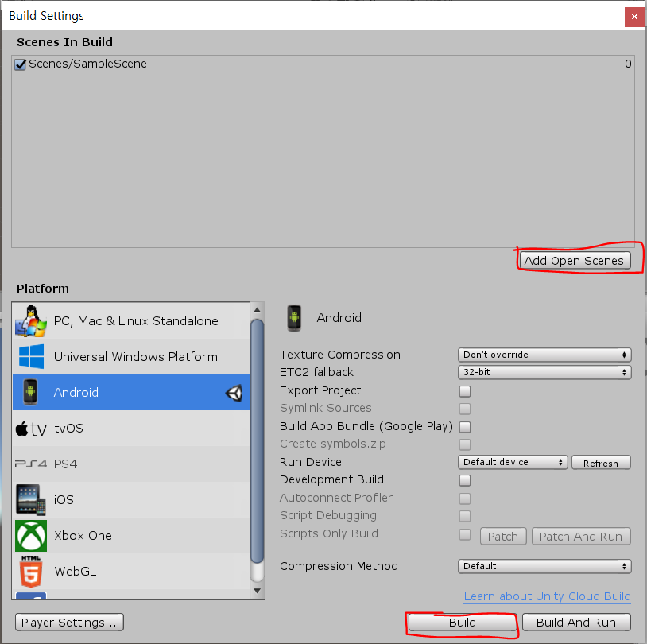This screenshot has height=644, width=647.
Task: Select the tvOS platform row
Action: [131, 428]
